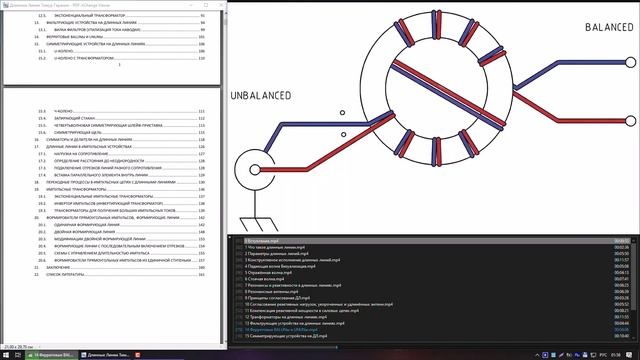Open PDF contents entry 17.2 Определение расстояния до неоднородности
This screenshot has height=360, width=640.
pyautogui.click(x=122, y=161)
